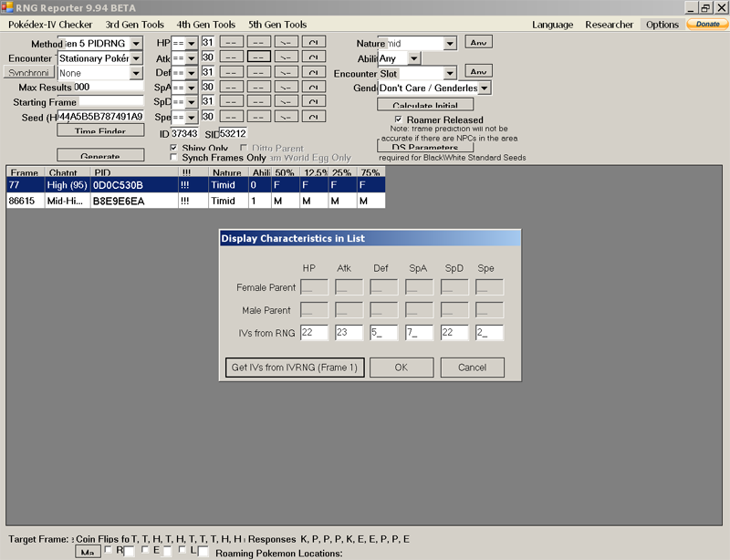
Task: Expand the Encounter type dropdown
Action: 136,58
